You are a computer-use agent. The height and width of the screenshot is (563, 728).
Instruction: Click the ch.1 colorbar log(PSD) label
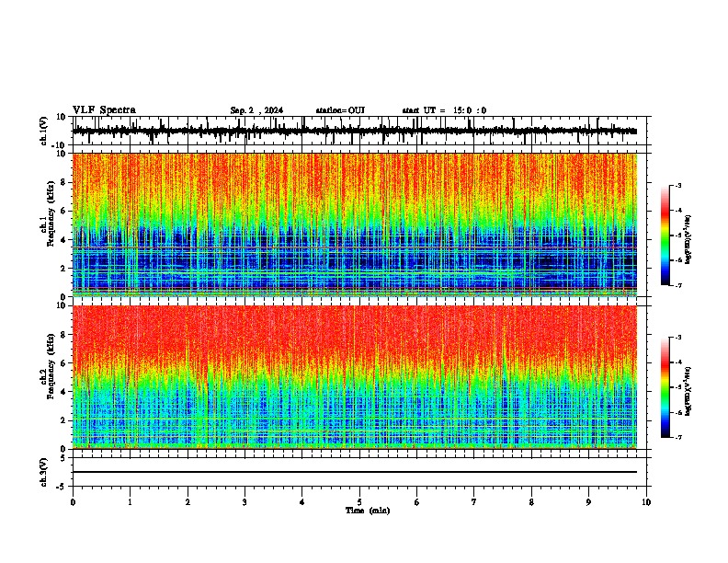tap(688, 239)
